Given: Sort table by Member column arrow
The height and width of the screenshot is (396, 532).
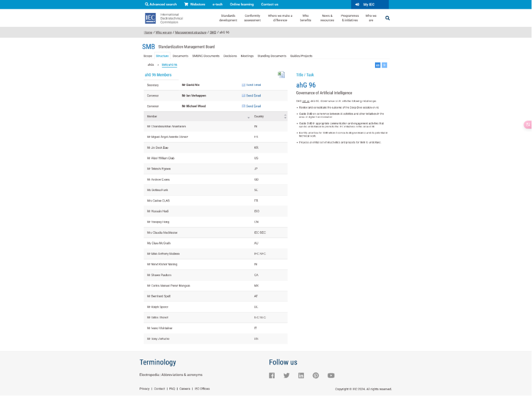Looking at the screenshot, I should pos(248,117).
